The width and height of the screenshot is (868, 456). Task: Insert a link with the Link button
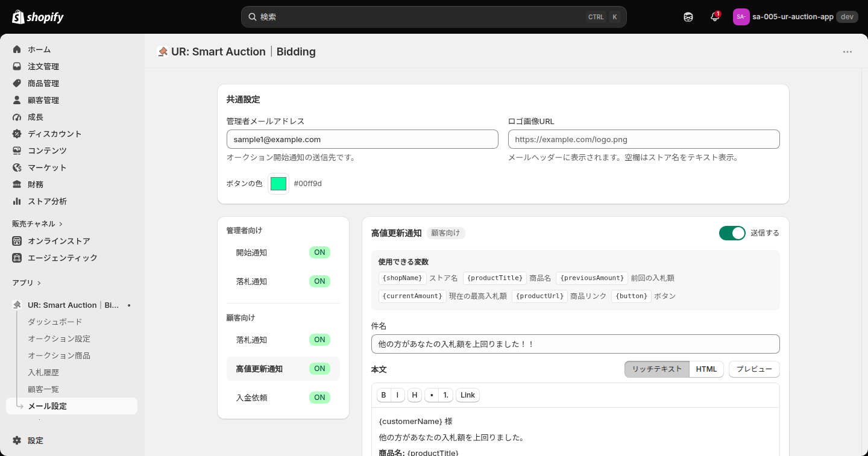pos(468,395)
